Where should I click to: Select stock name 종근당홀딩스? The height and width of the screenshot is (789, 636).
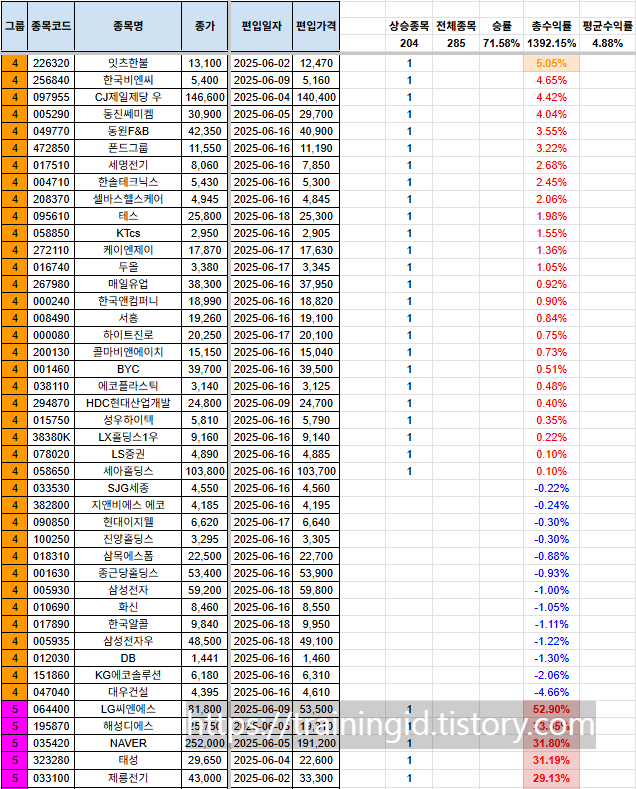point(128,574)
